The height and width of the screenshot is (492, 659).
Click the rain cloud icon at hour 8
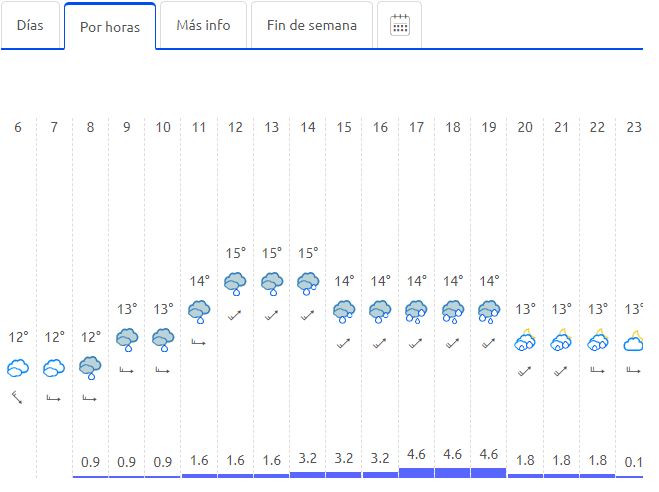pos(90,368)
